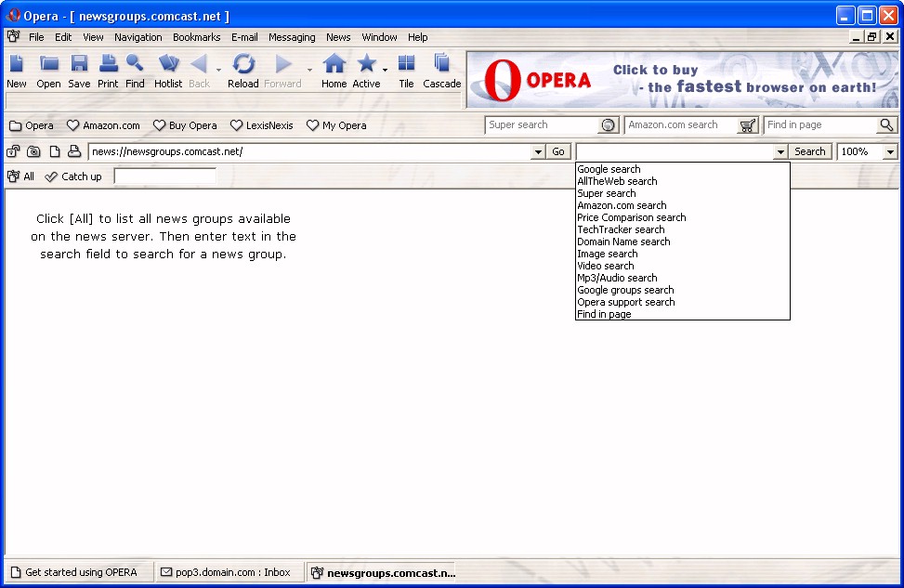Select Google groups search from list
Screen dimensions: 904x588
click(625, 290)
